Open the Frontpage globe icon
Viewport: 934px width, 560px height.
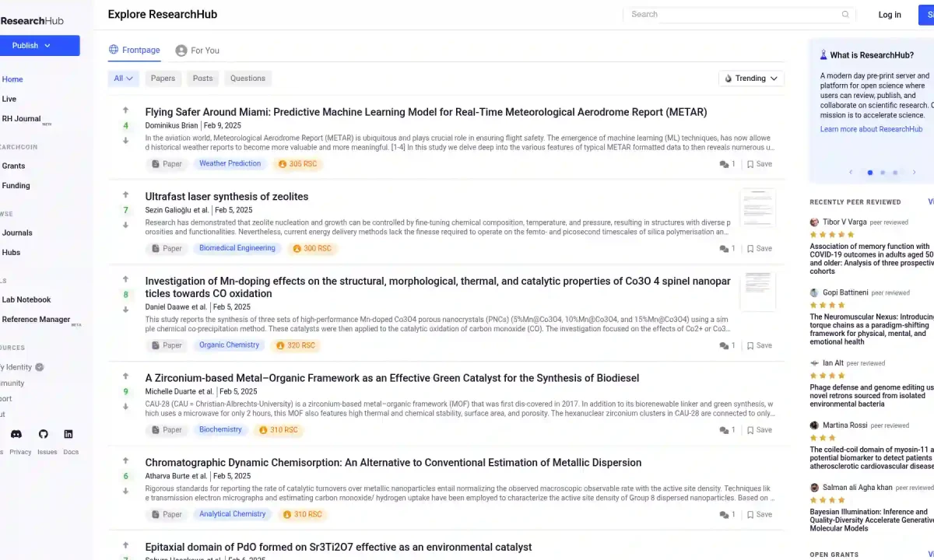pos(114,49)
